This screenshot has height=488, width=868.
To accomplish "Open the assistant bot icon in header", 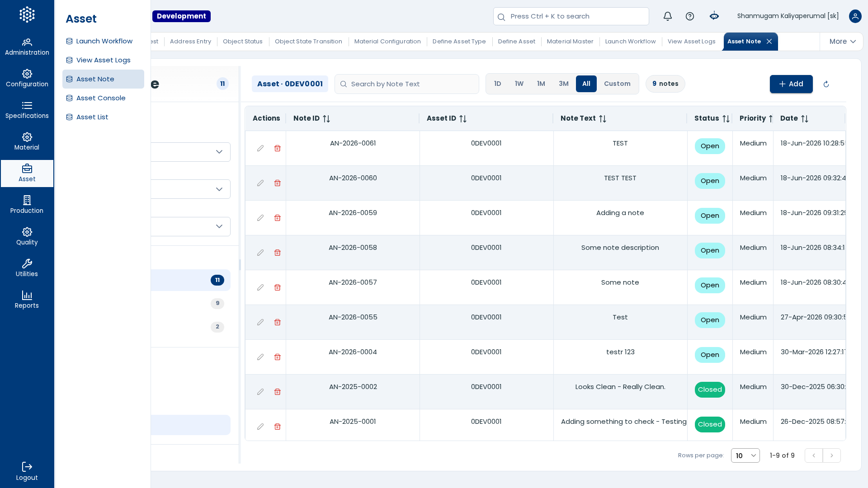I will (x=714, y=16).
